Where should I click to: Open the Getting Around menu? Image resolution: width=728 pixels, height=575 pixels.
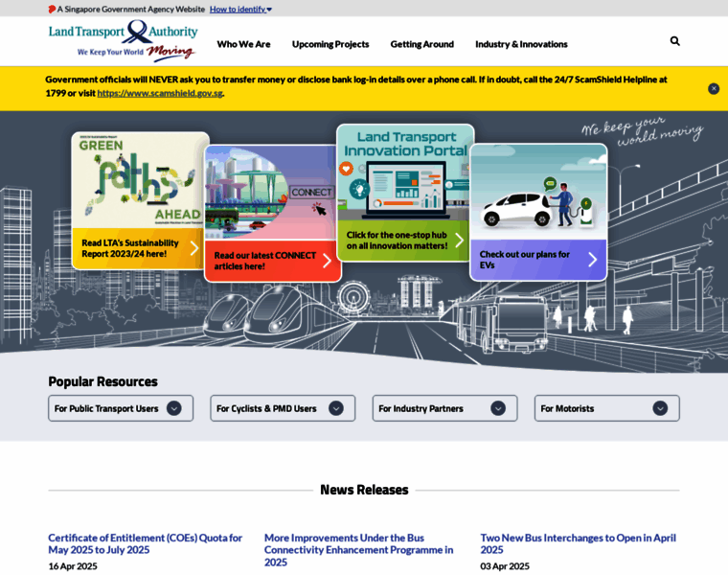click(422, 44)
